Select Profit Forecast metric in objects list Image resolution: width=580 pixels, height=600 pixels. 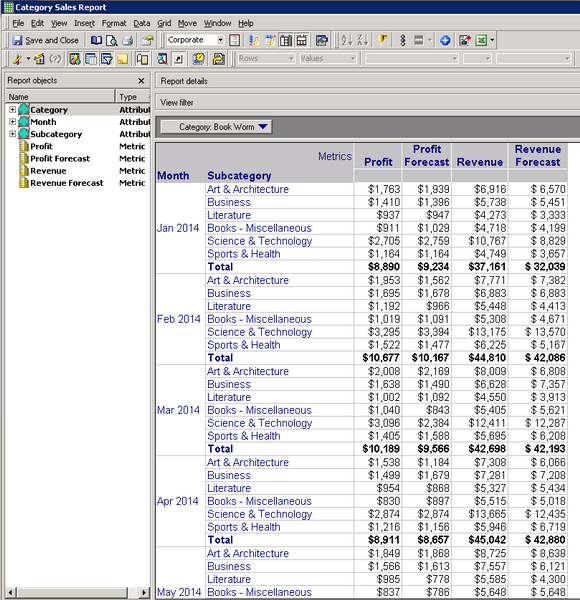[60, 158]
